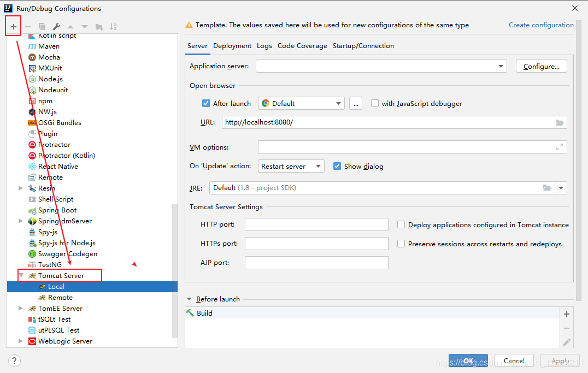Collapse the Before launch section
588x373 pixels.
189,299
